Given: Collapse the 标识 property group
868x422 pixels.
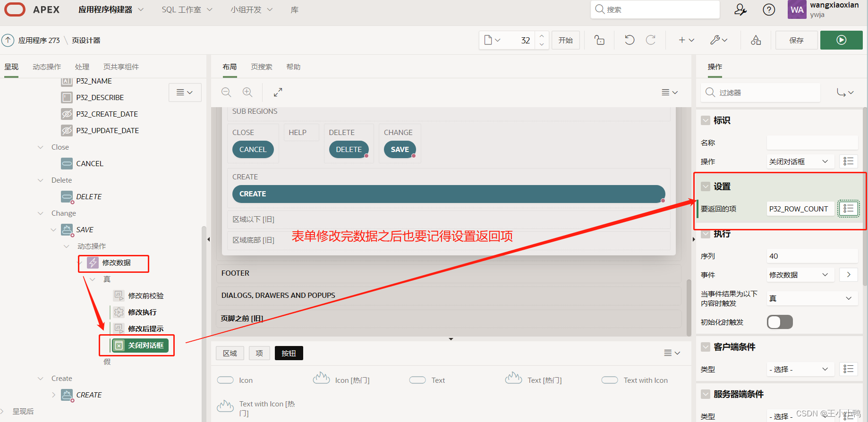Looking at the screenshot, I should pyautogui.click(x=706, y=120).
